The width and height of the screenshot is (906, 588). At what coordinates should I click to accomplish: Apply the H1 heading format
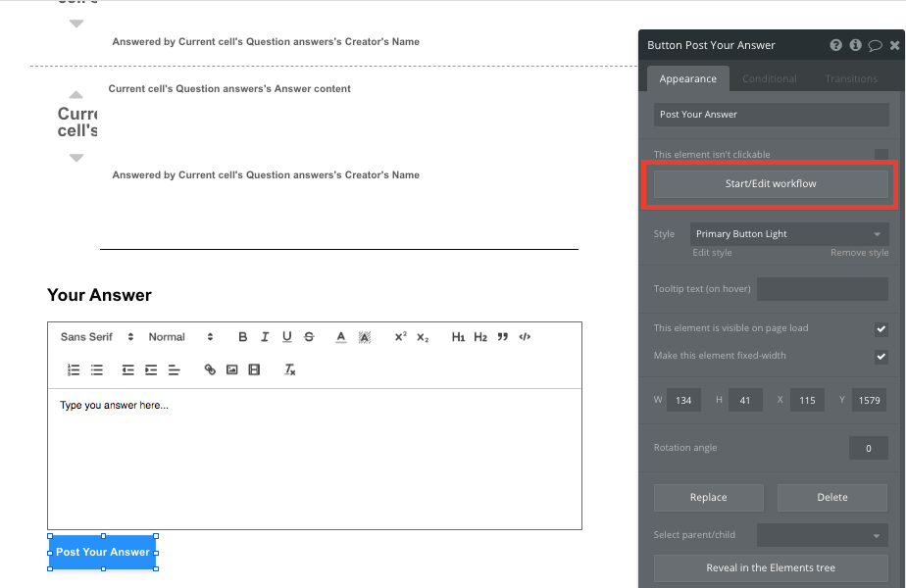[x=458, y=336]
